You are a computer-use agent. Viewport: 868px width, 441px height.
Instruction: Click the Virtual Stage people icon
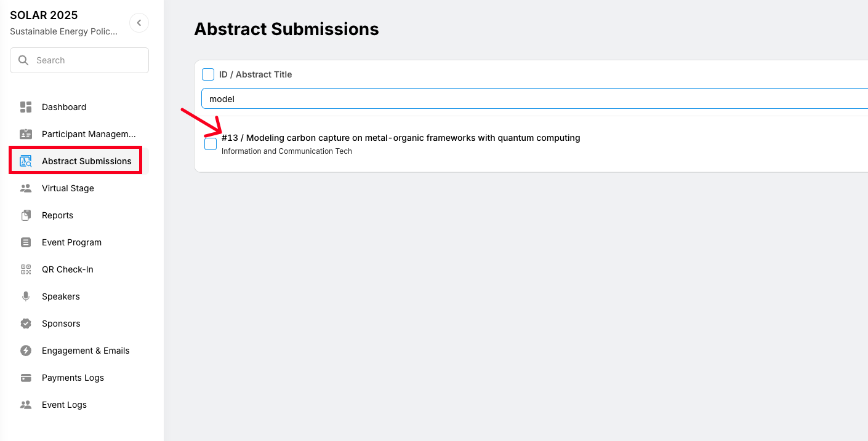(26, 188)
